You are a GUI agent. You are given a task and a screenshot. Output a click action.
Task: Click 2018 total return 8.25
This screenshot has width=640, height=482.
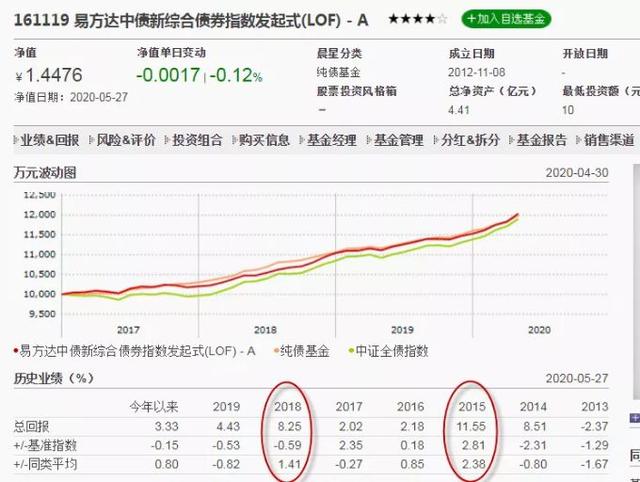[289, 426]
